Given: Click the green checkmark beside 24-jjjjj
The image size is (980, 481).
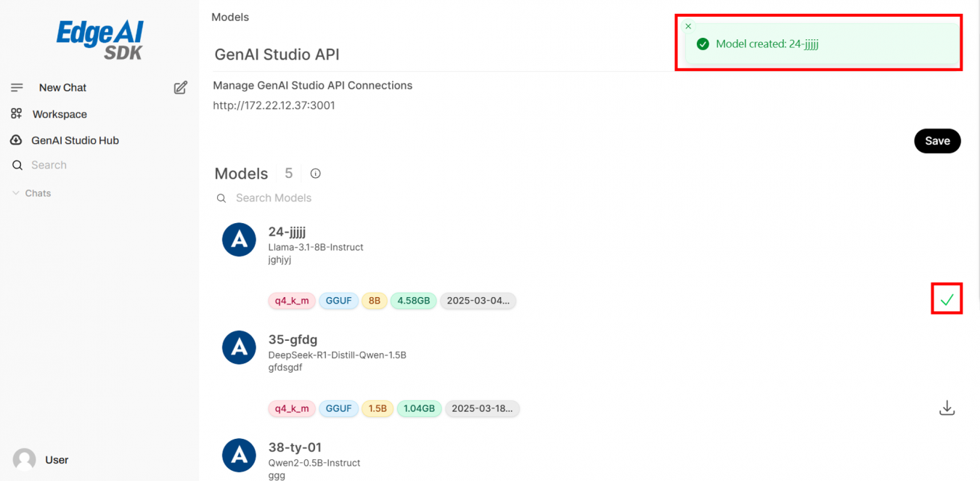Looking at the screenshot, I should point(947,299).
